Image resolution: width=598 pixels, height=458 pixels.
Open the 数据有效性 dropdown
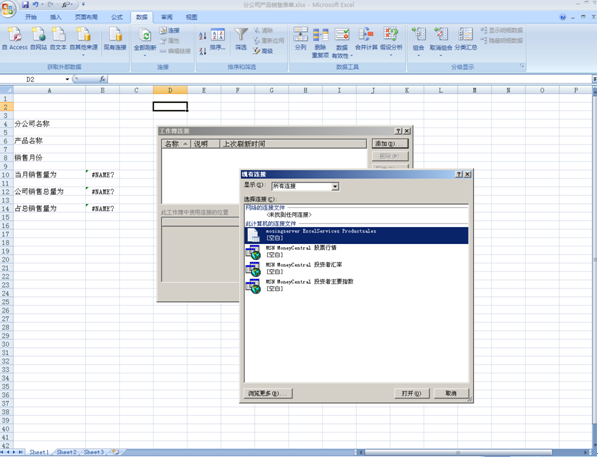pos(351,56)
